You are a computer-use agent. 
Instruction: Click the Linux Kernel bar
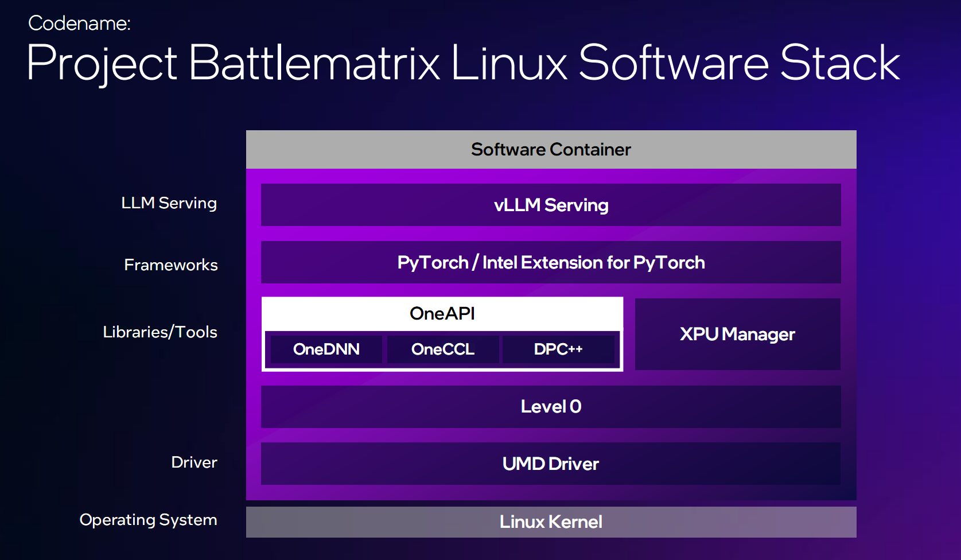[551, 522]
